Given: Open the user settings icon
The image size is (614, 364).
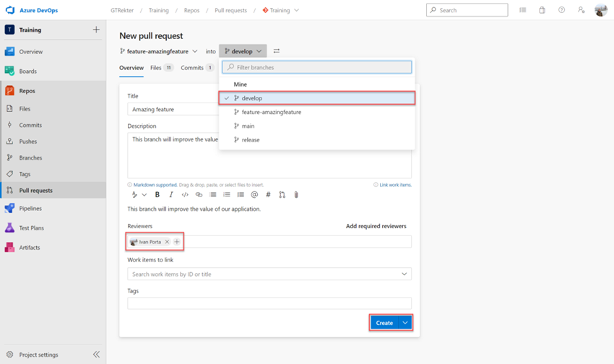Looking at the screenshot, I should (581, 10).
